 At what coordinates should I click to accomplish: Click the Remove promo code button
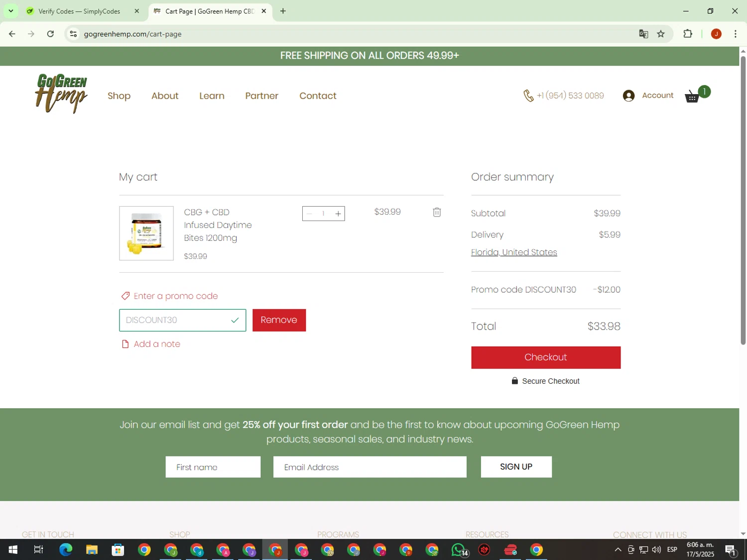coord(279,320)
